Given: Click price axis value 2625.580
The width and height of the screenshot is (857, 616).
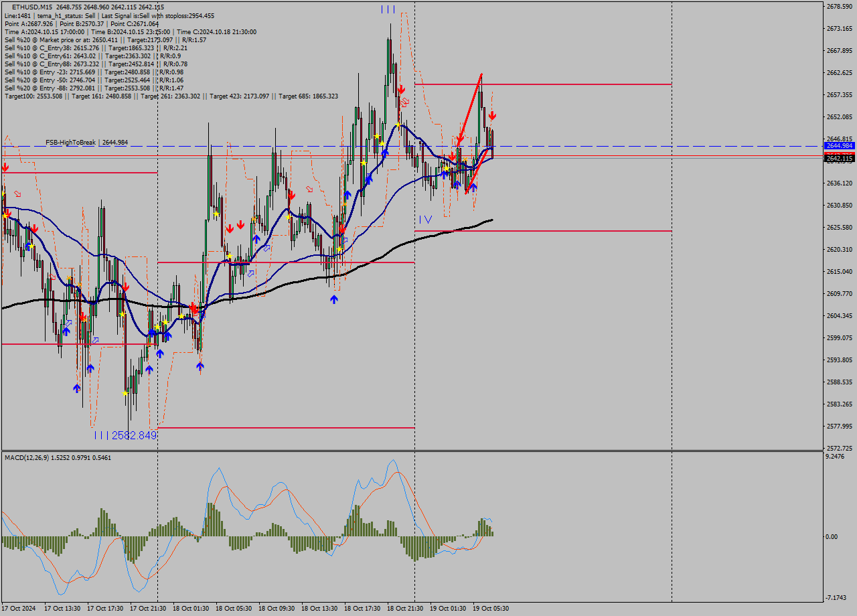Looking at the screenshot, I should 839,228.
